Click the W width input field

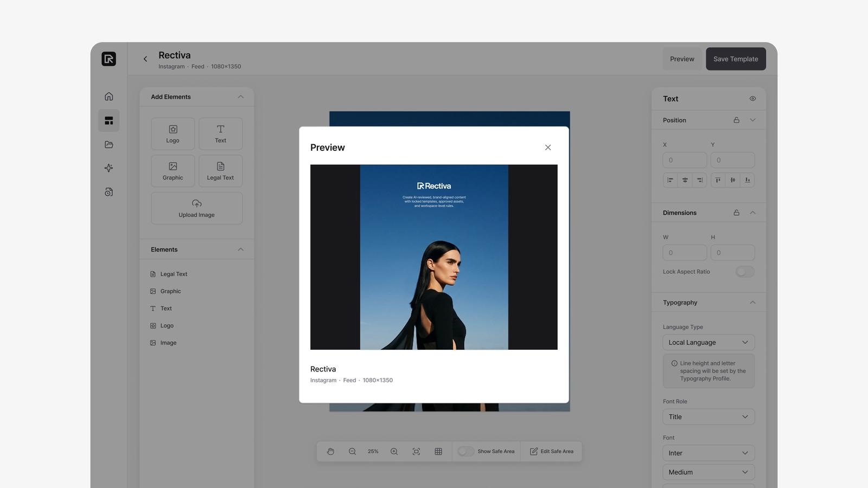pyautogui.click(x=685, y=253)
